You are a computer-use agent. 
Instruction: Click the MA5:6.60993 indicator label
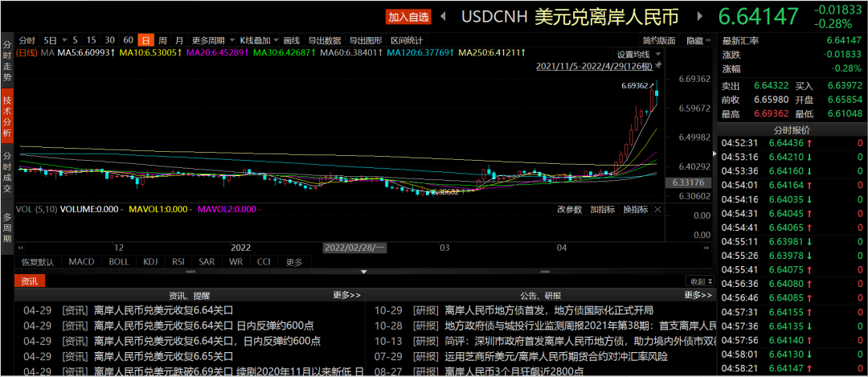click(x=86, y=53)
